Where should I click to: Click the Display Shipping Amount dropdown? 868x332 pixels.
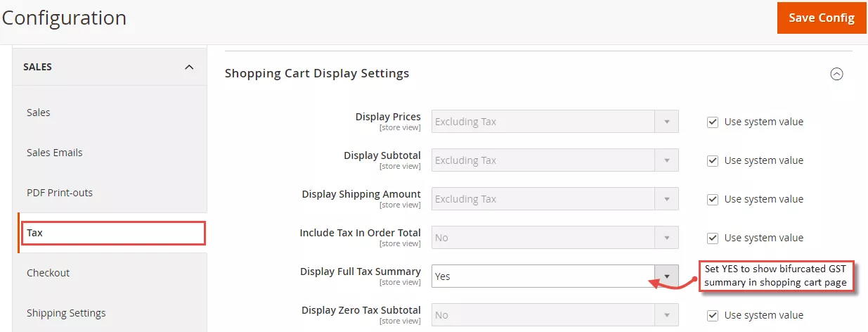555,199
